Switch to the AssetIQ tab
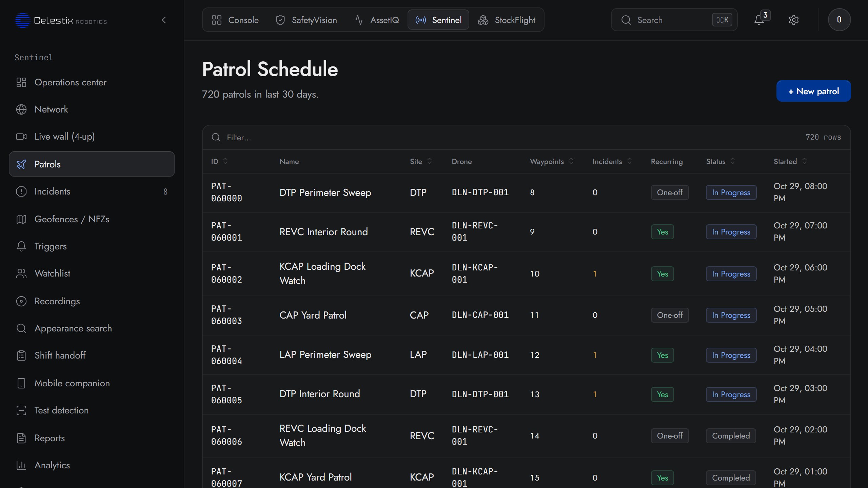The width and height of the screenshot is (868, 488). [x=376, y=20]
